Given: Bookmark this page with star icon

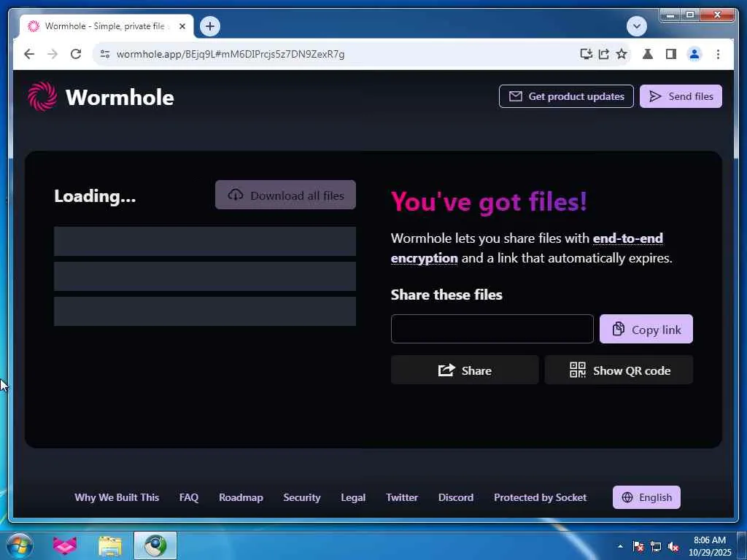Looking at the screenshot, I should 622,54.
